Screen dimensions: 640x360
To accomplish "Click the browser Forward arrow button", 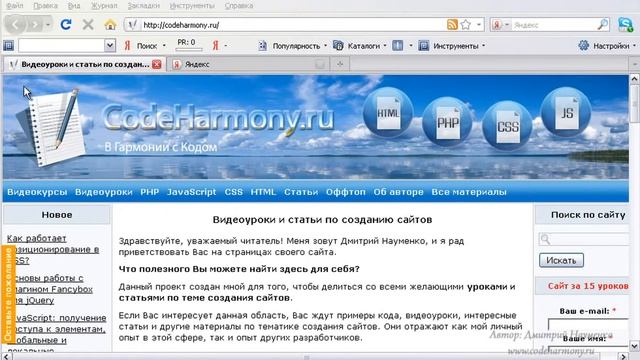I will [x=35, y=25].
